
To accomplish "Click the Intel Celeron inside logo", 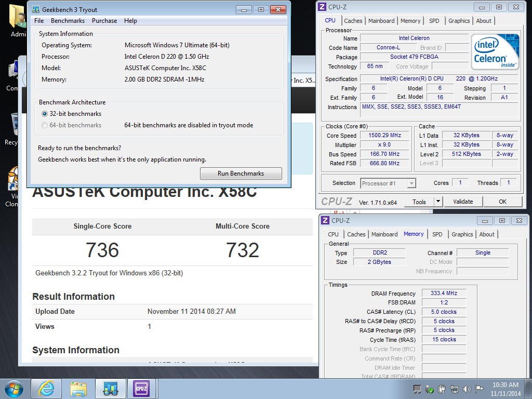I will [x=495, y=52].
